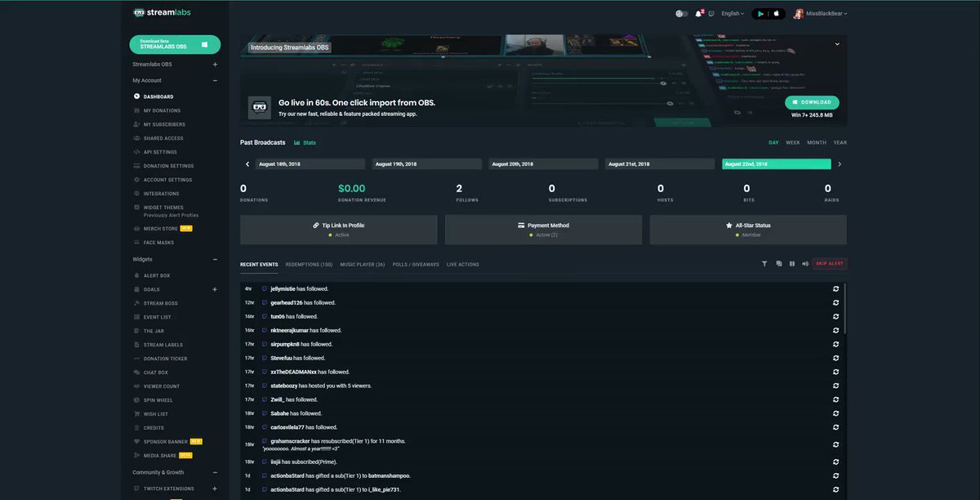Replay the gearhead126 follow alert
980x500 pixels.
835,303
